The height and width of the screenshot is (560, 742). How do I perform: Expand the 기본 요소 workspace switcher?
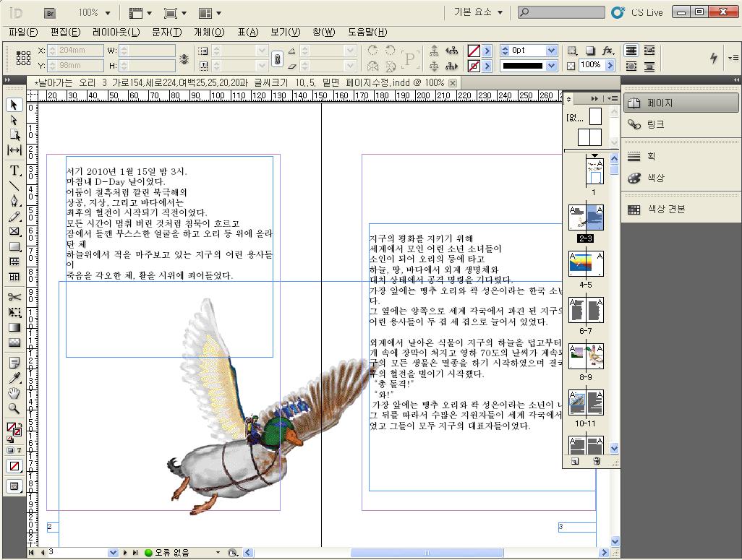point(479,12)
